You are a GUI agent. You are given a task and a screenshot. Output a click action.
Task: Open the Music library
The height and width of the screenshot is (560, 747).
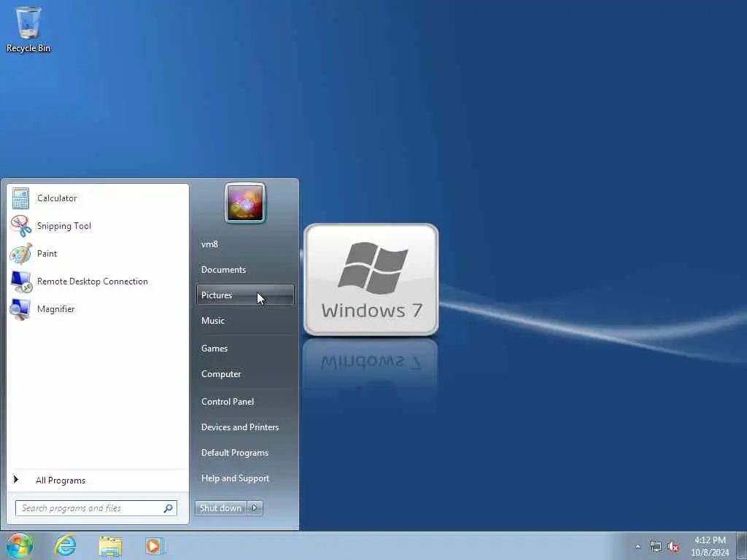pos(245,321)
